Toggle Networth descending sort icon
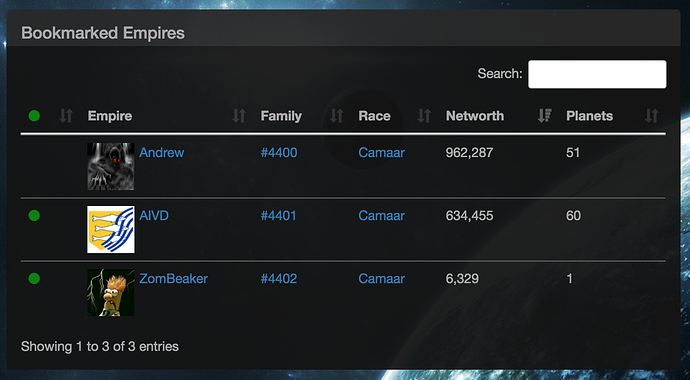Screen dimensions: 690x380 tap(544, 116)
